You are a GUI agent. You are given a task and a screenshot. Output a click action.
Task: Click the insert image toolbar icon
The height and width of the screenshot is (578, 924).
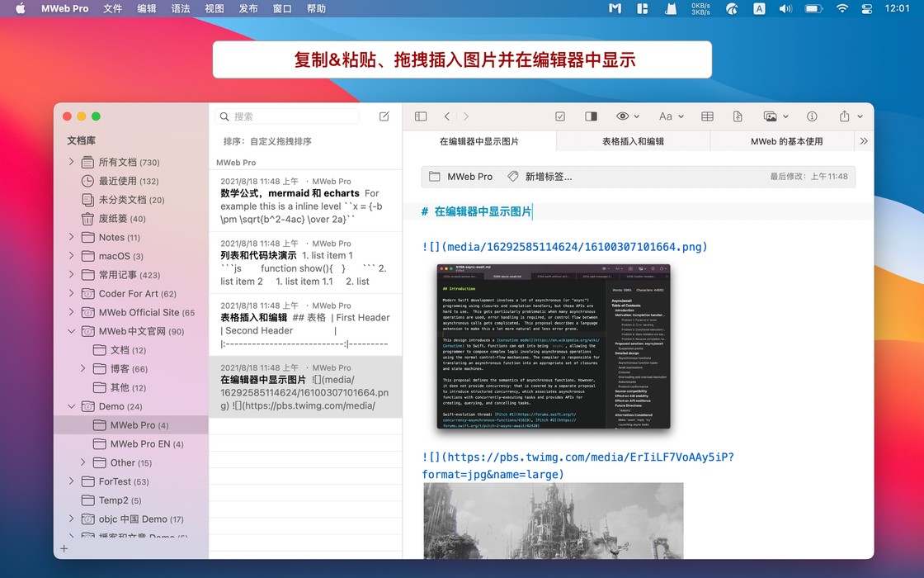tap(771, 116)
